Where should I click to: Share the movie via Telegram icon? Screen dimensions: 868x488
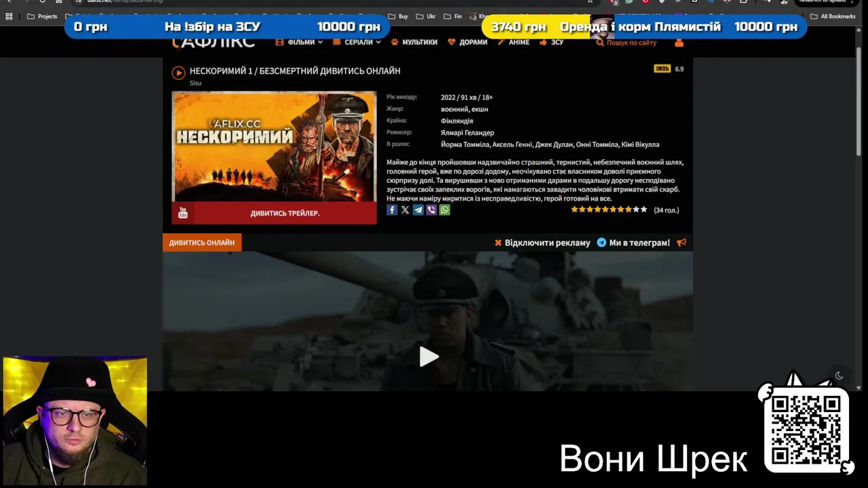(x=418, y=210)
